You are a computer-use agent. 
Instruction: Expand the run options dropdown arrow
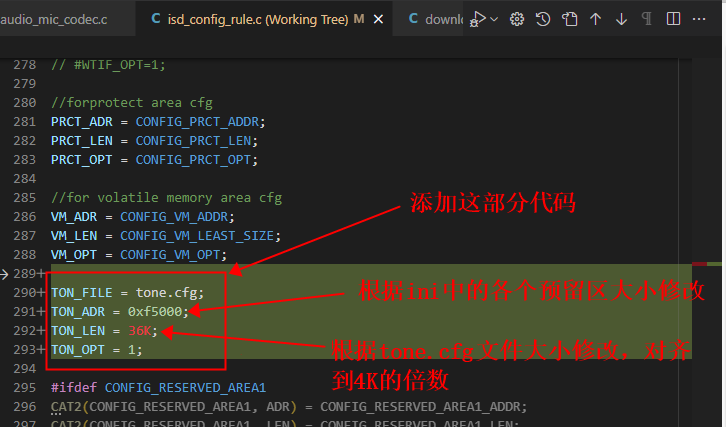click(494, 19)
